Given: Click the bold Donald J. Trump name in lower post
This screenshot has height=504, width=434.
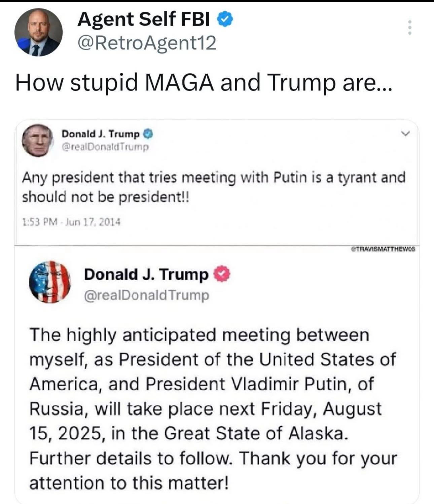Looking at the screenshot, I should [146, 275].
